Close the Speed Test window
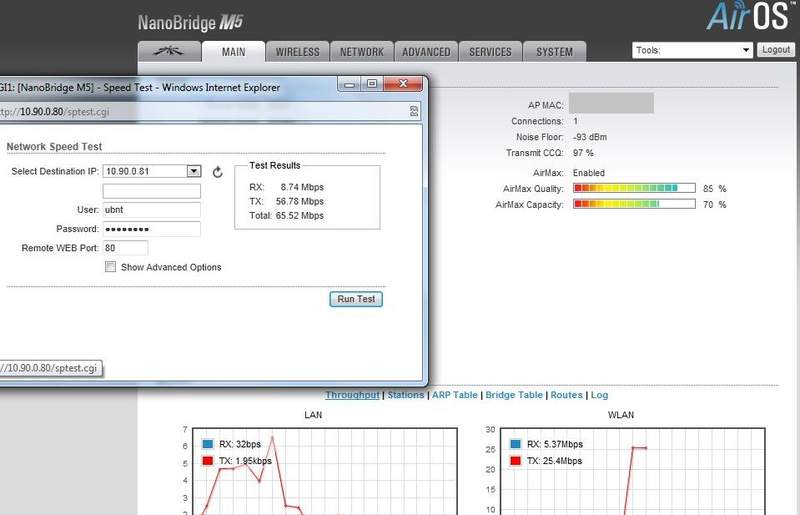Viewport: 800px width, 515px height. 403,84
